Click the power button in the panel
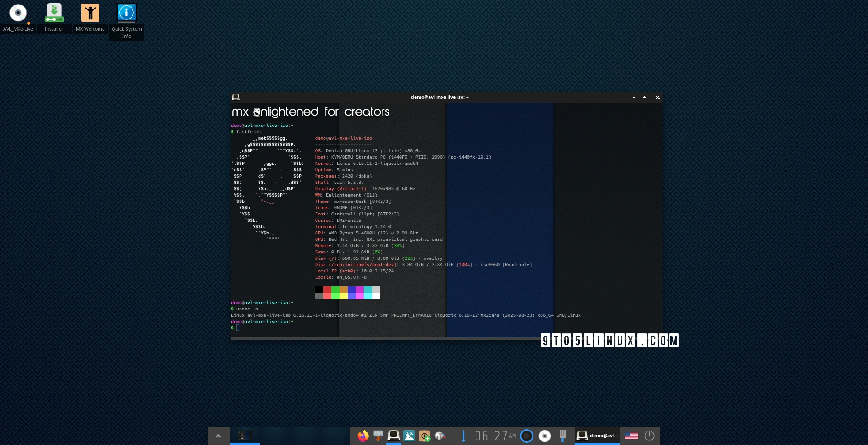This screenshot has height=445, width=868. point(649,436)
